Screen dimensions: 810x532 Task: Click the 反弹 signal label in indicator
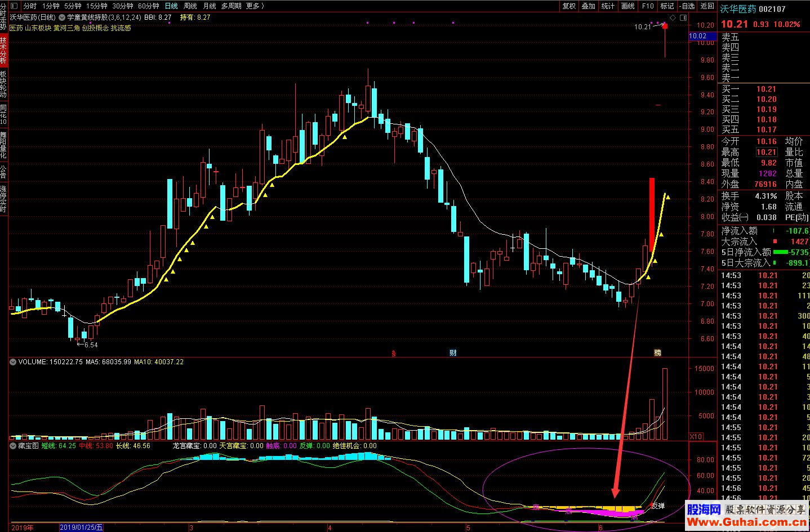tap(658, 506)
